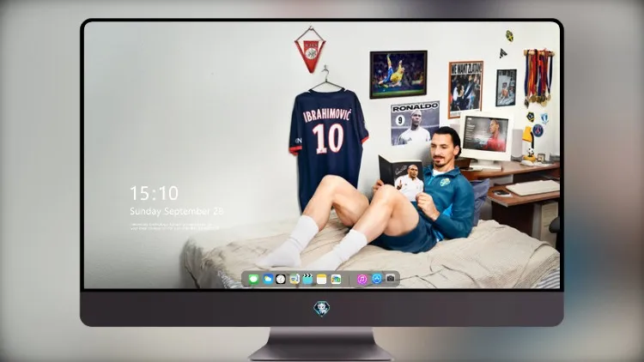Click the 15:10 clock widget
The image size is (644, 362).
coord(154,193)
